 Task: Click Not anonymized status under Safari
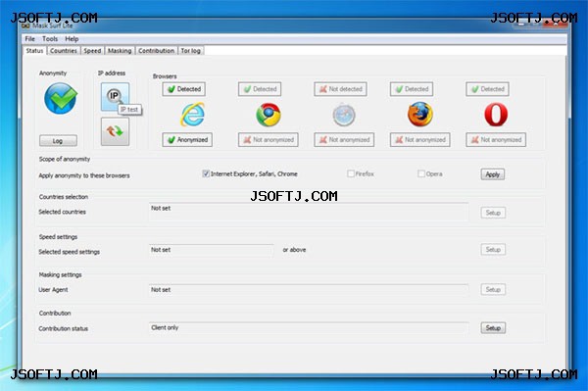click(x=344, y=140)
